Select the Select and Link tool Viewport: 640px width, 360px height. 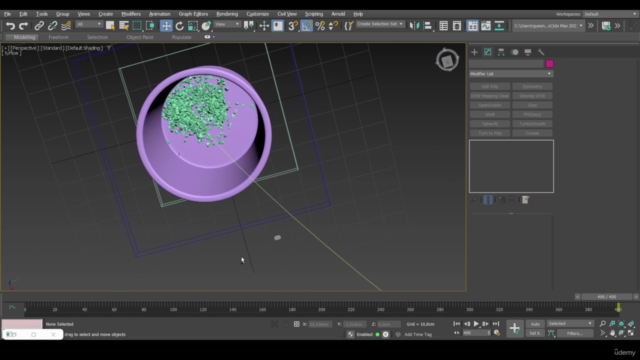(39, 26)
